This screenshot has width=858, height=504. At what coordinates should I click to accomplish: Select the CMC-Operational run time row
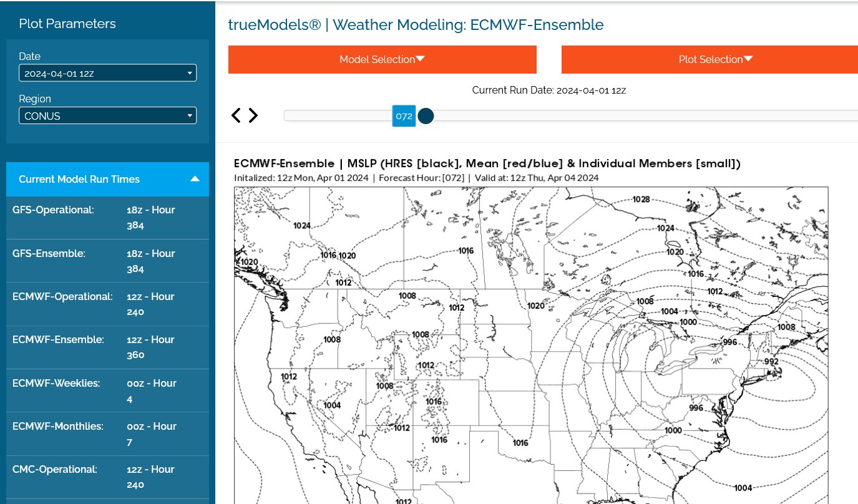pyautogui.click(x=107, y=477)
